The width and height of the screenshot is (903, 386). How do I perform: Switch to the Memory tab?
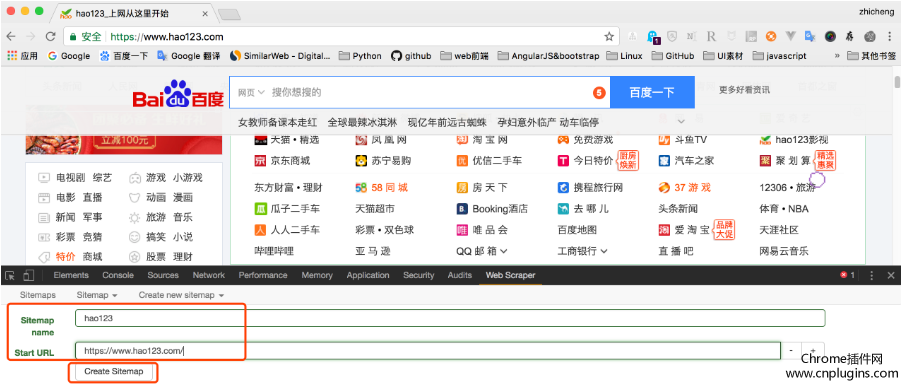(x=317, y=275)
